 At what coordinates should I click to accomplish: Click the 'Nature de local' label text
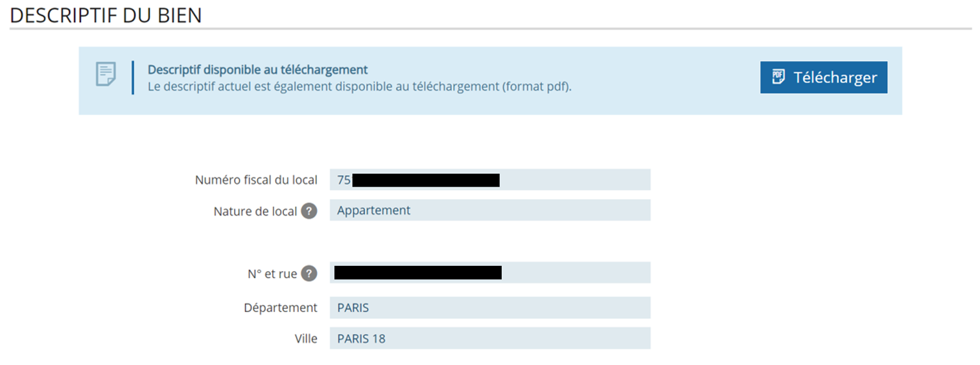[x=255, y=211]
